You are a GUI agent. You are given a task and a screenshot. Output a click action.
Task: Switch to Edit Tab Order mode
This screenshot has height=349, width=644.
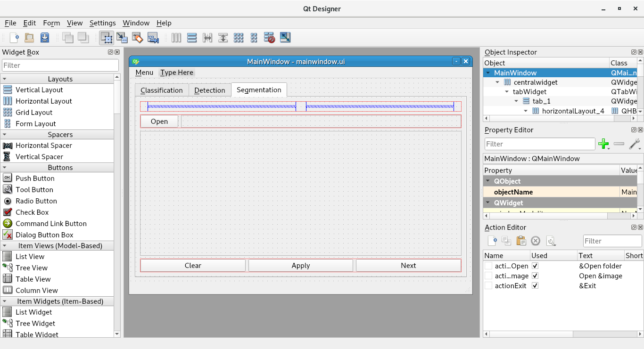point(153,38)
